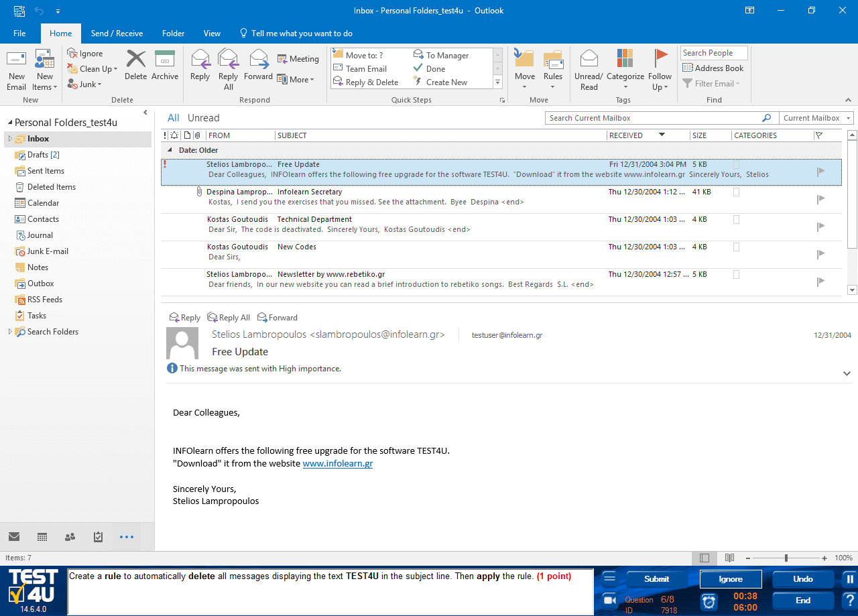Open the www.infolearn.gr link
The height and width of the screenshot is (616, 858).
point(338,463)
